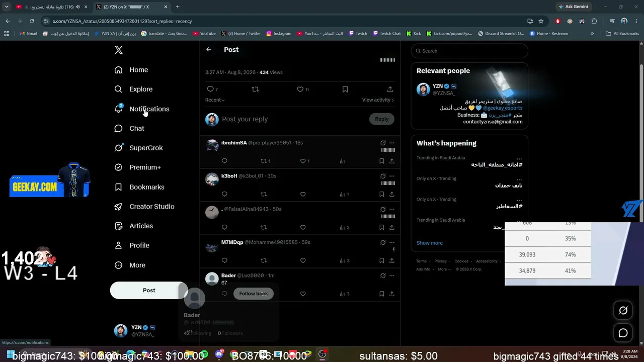Viewport: 644px width, 362px height.
Task: Share Bader's reply
Action: pos(392,294)
